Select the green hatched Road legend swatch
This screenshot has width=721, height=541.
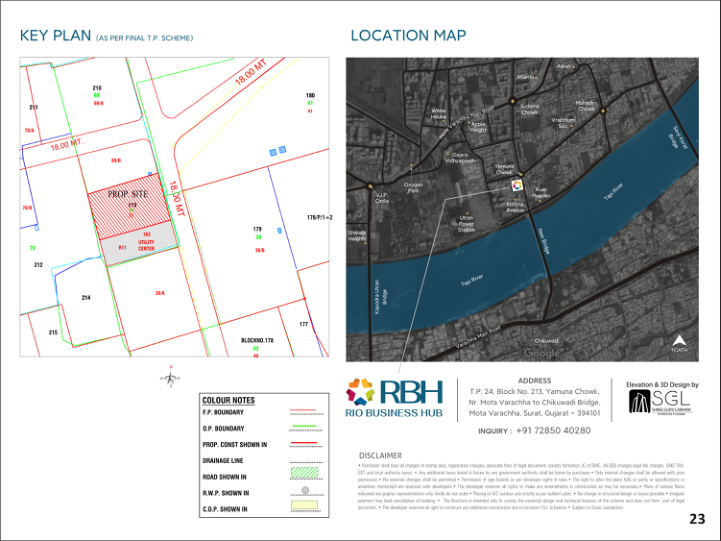coord(304,473)
